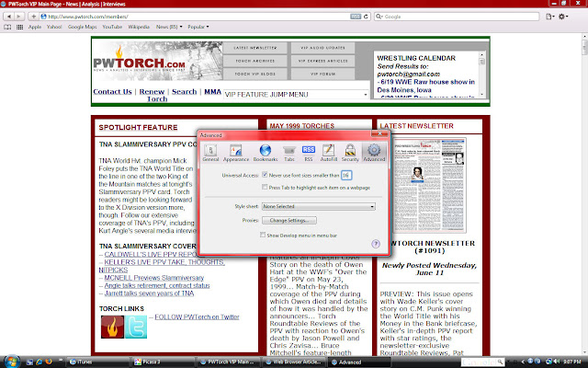588x368 pixels.
Task: Go back using the Safari back arrow
Action: pos(8,17)
